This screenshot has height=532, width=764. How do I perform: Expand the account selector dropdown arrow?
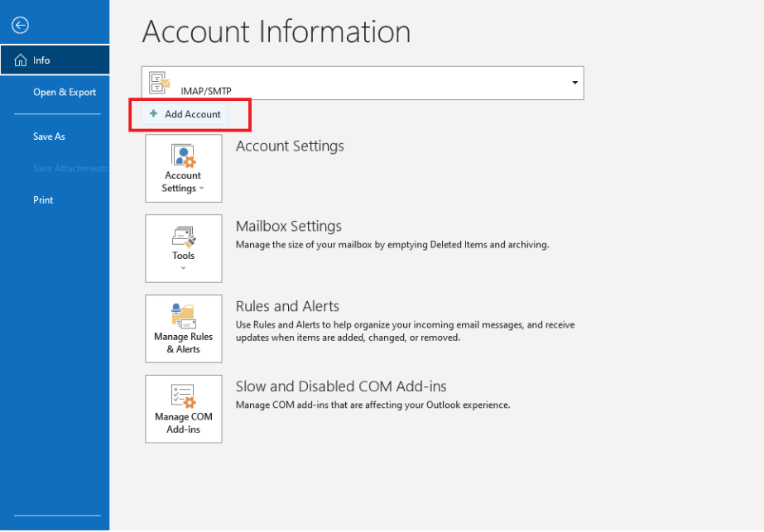pyautogui.click(x=575, y=83)
